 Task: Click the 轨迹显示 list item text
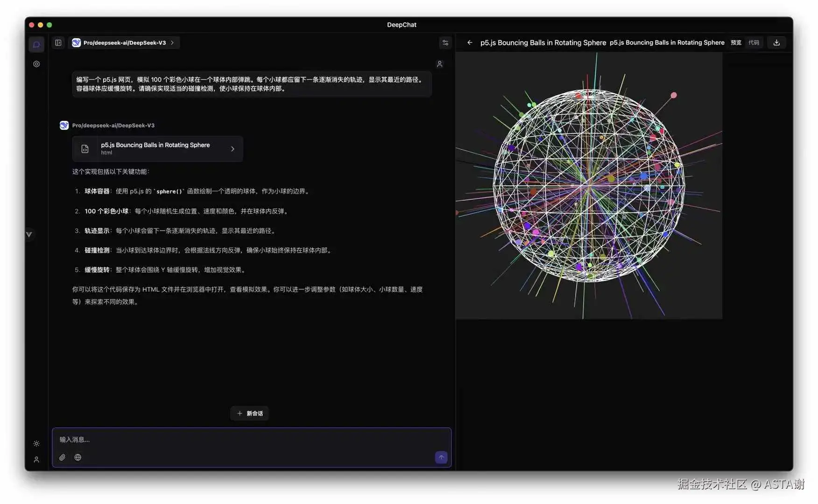coord(181,231)
